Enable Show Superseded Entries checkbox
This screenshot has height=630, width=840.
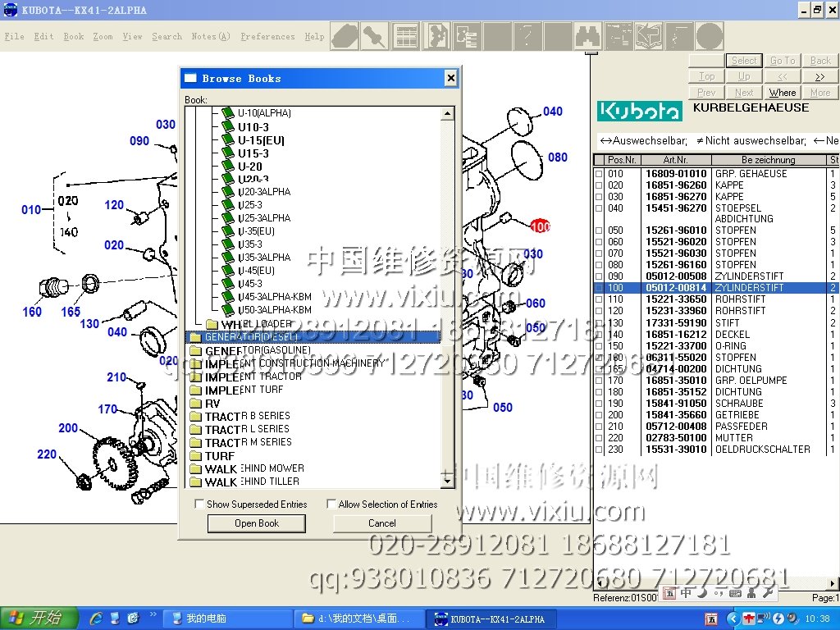[x=199, y=504]
